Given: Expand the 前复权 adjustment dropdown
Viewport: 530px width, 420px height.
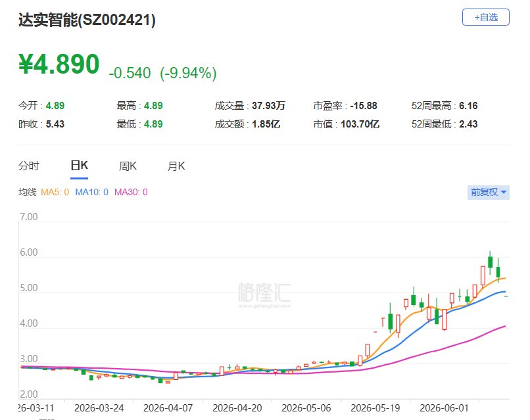Looking at the screenshot, I should click(488, 193).
